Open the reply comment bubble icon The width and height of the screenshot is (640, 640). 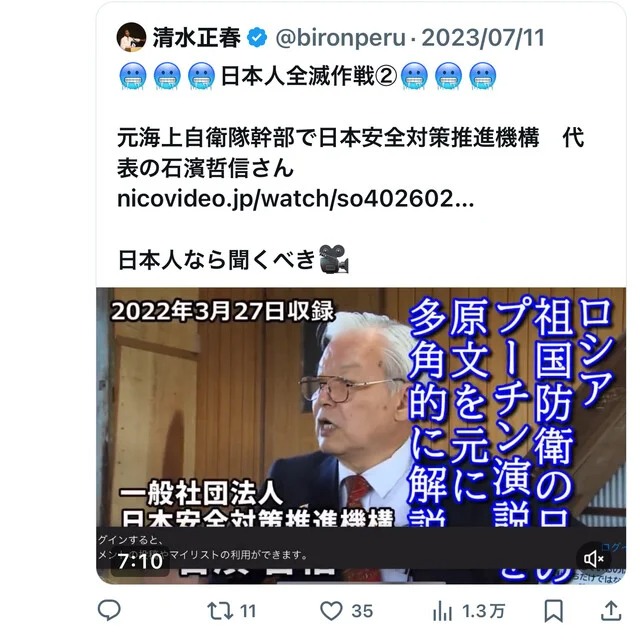tap(109, 610)
